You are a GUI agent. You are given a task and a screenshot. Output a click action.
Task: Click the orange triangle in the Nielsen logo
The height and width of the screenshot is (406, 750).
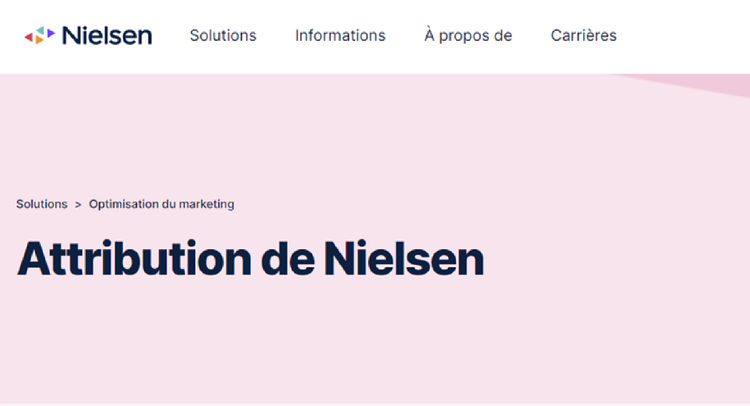(x=39, y=40)
